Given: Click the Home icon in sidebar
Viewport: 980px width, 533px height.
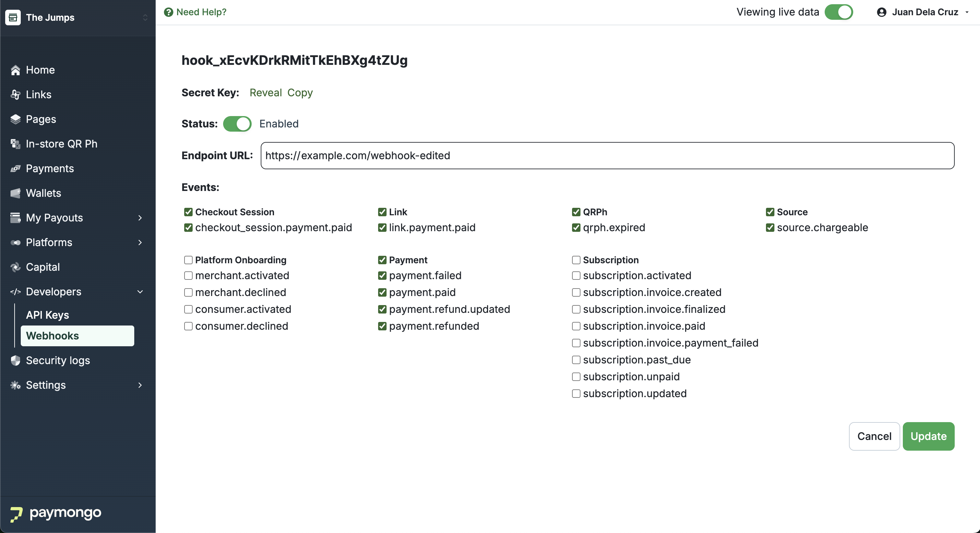Looking at the screenshot, I should coord(16,70).
